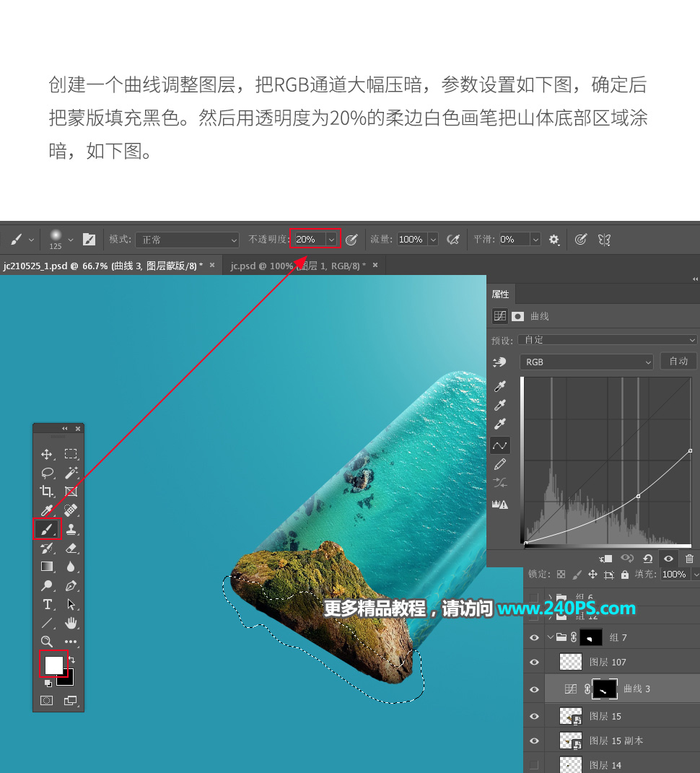This screenshot has height=773, width=700.
Task: Hide the 曲线 3 layer
Action: (534, 689)
